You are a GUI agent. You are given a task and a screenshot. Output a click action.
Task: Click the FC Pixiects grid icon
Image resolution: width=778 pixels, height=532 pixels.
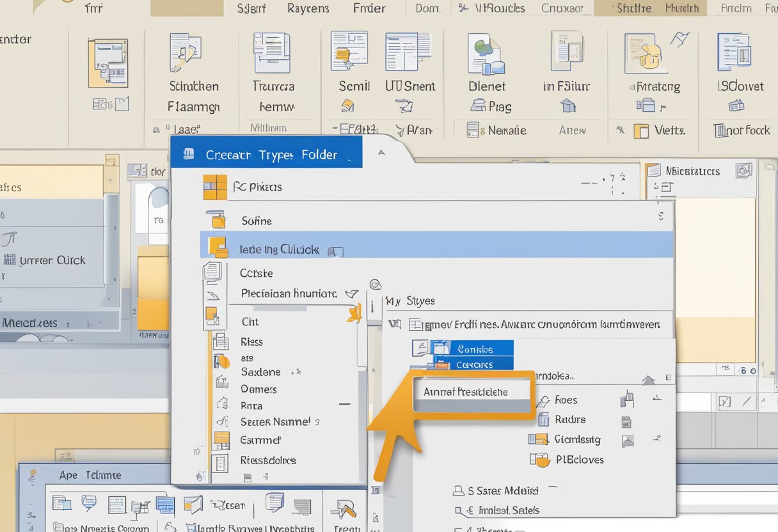(215, 187)
